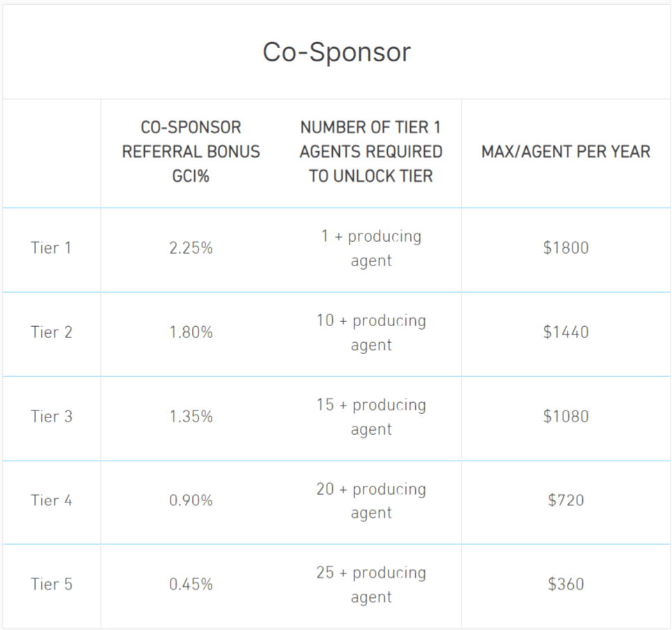Viewport: 672px width, 630px height.
Task: Select the Tier 2 row label
Action: click(x=52, y=332)
